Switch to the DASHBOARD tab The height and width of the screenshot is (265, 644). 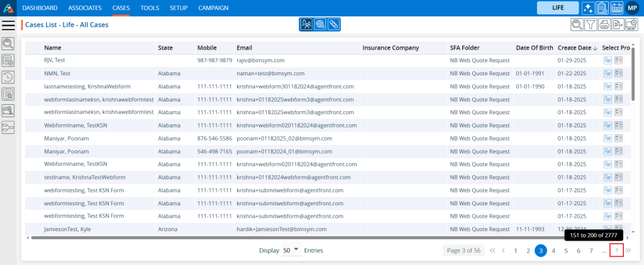[x=40, y=8]
